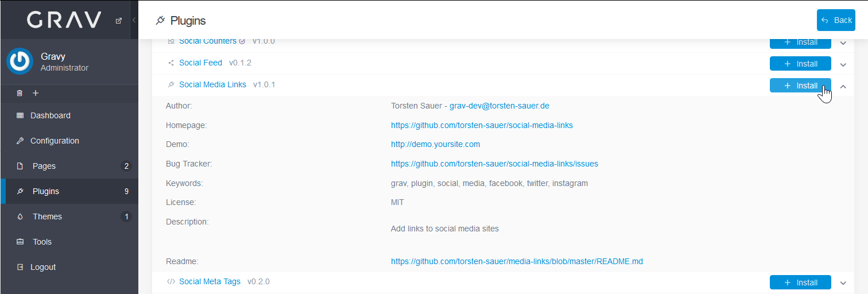868x294 pixels.
Task: Expand the Social Feed plugin details
Action: coord(843,64)
